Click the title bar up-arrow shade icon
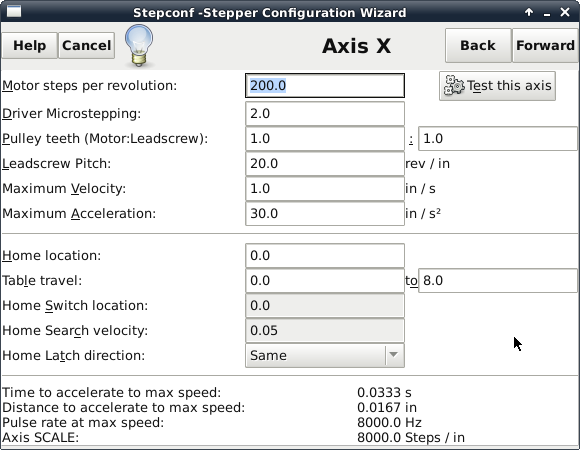The width and height of the screenshot is (580, 450). click(x=529, y=13)
